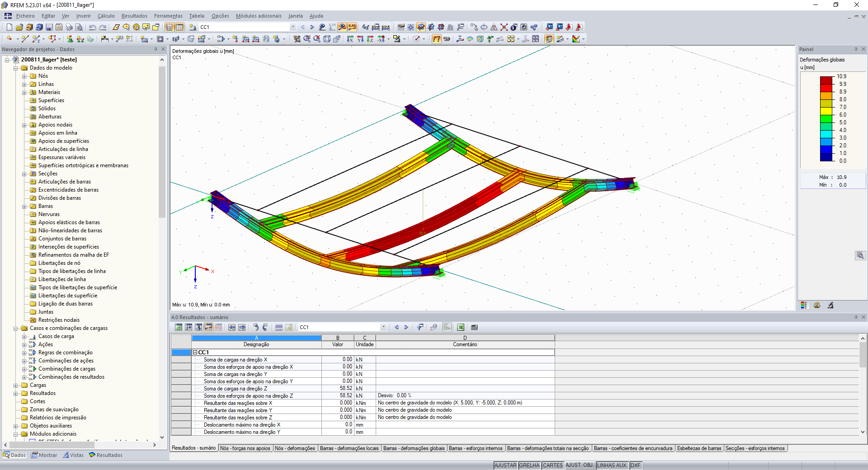The width and height of the screenshot is (868, 470).
Task: Toggle LINHAS AUX. in status bar
Action: point(613,465)
